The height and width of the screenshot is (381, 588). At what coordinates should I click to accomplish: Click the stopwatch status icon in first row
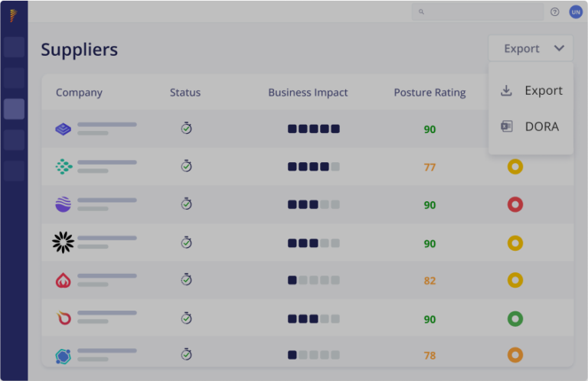[186, 129]
